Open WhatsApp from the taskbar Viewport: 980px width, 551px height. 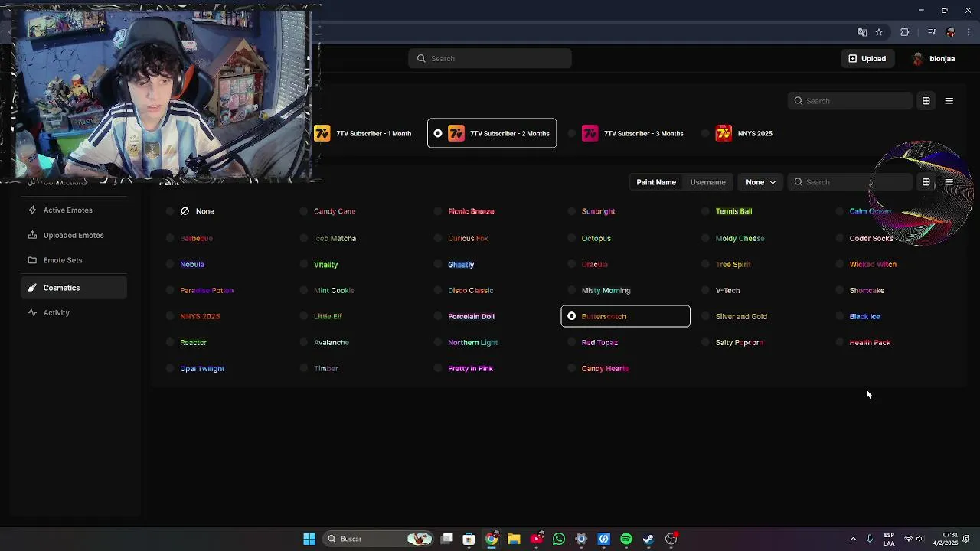[559, 539]
